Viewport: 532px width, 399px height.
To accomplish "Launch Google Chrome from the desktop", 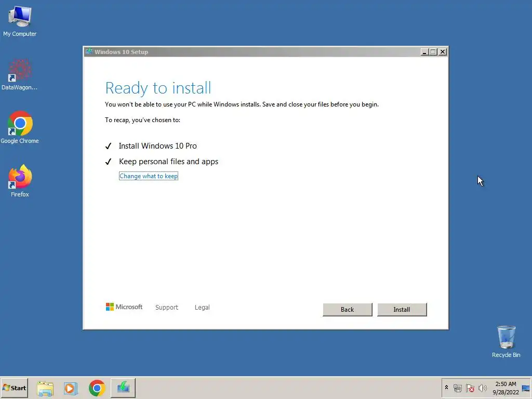I will tap(20, 128).
